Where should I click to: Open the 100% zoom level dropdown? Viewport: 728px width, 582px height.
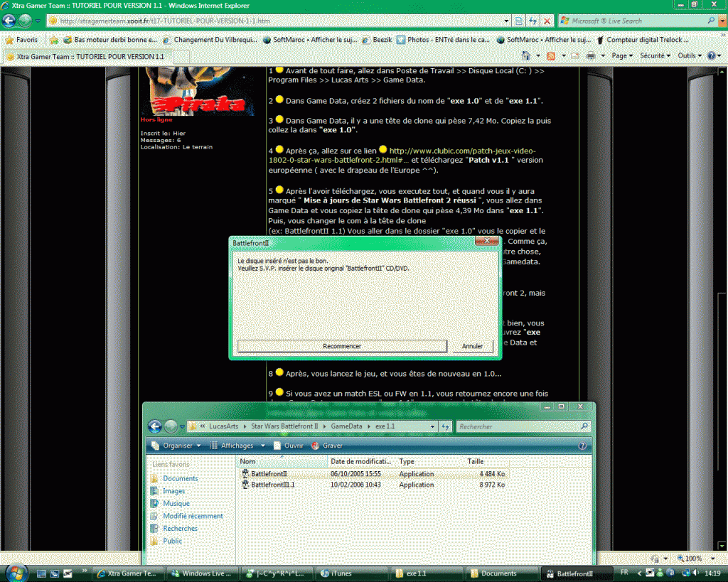tap(712, 559)
